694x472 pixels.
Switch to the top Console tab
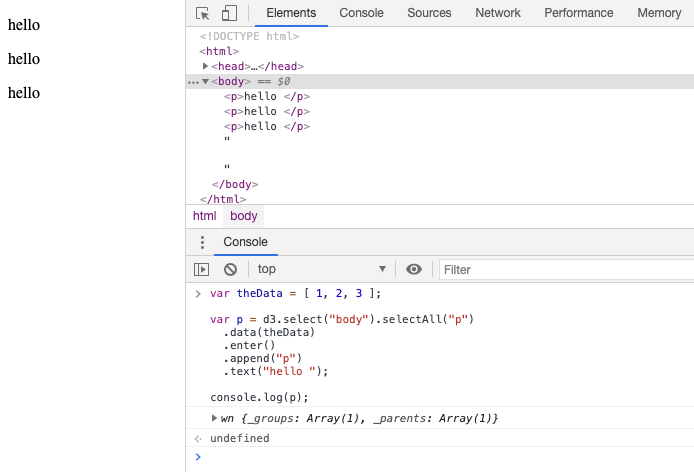tap(361, 13)
